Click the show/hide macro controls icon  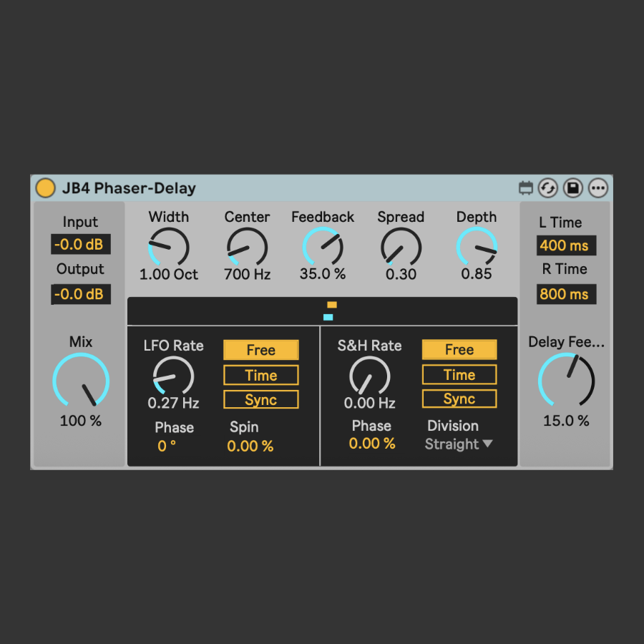pos(526,188)
